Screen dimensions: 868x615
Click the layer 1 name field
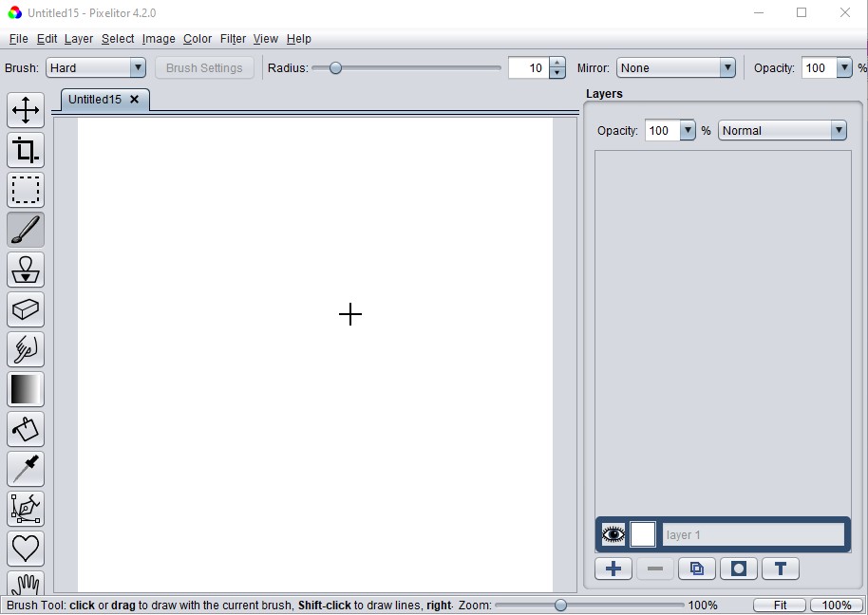(x=753, y=535)
